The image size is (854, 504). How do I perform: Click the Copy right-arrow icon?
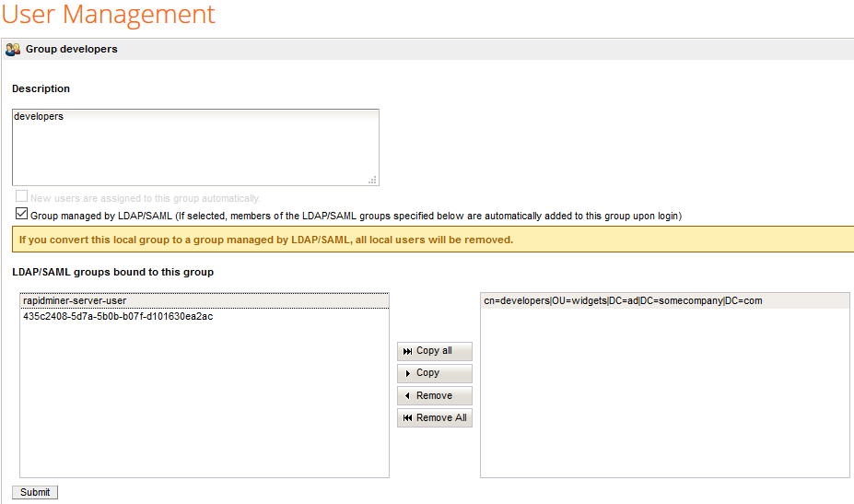pos(407,373)
